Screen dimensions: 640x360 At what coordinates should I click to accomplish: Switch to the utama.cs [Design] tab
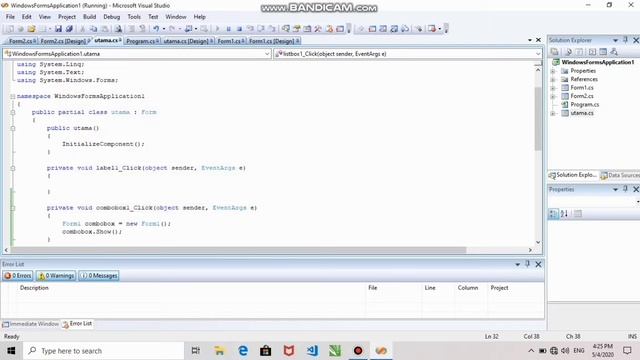coord(188,41)
